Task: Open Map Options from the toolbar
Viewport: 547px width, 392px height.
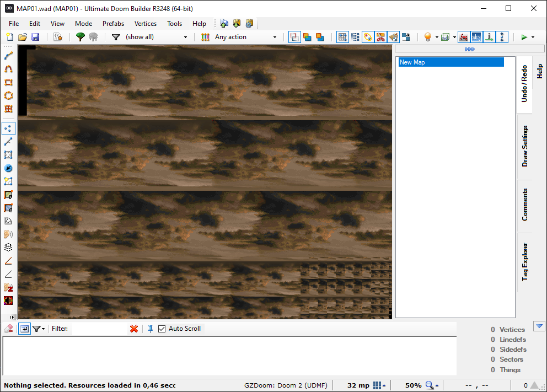Action: [58, 36]
